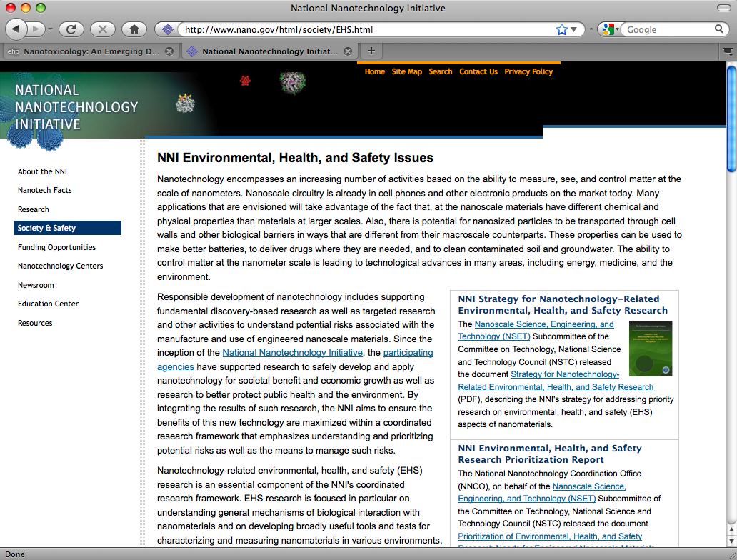Click the toolbar toggle pill in title bar
The height and width of the screenshot is (560, 737).
tap(723, 8)
